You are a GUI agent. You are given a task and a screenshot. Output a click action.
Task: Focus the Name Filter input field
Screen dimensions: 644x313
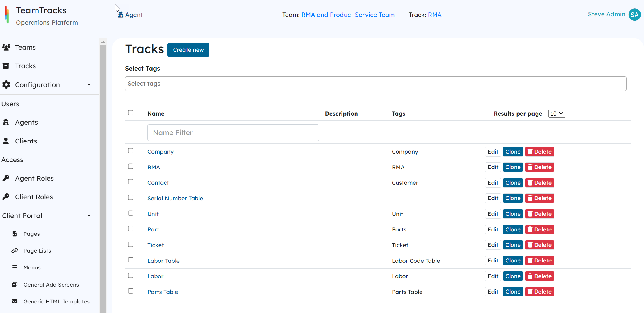233,133
